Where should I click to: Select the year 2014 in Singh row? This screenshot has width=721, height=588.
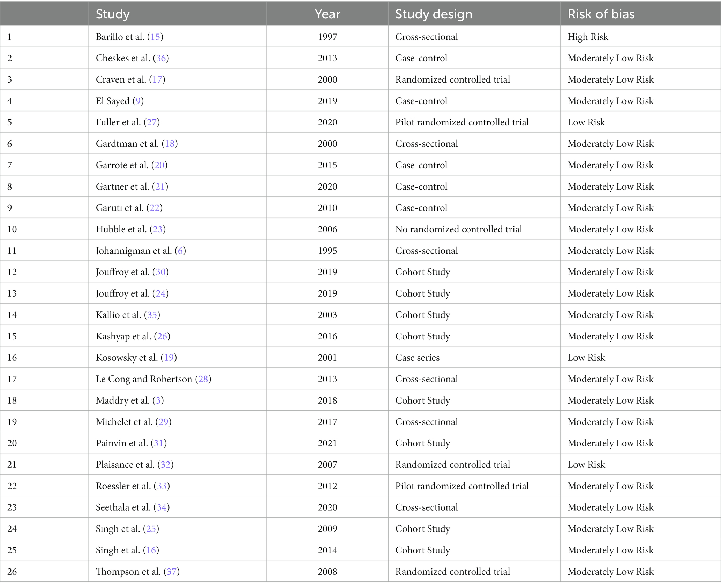coord(327,550)
